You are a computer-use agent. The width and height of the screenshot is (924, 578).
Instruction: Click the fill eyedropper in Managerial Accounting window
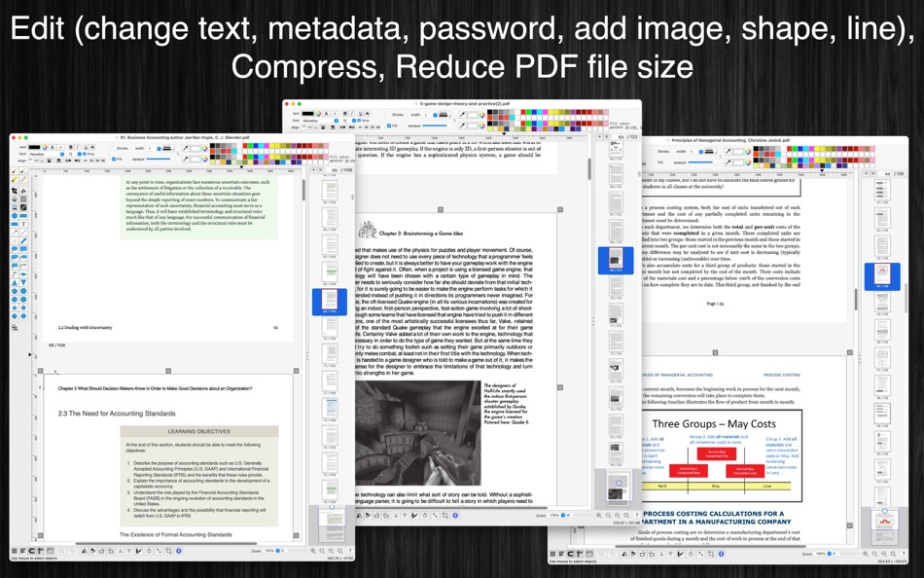click(x=728, y=163)
